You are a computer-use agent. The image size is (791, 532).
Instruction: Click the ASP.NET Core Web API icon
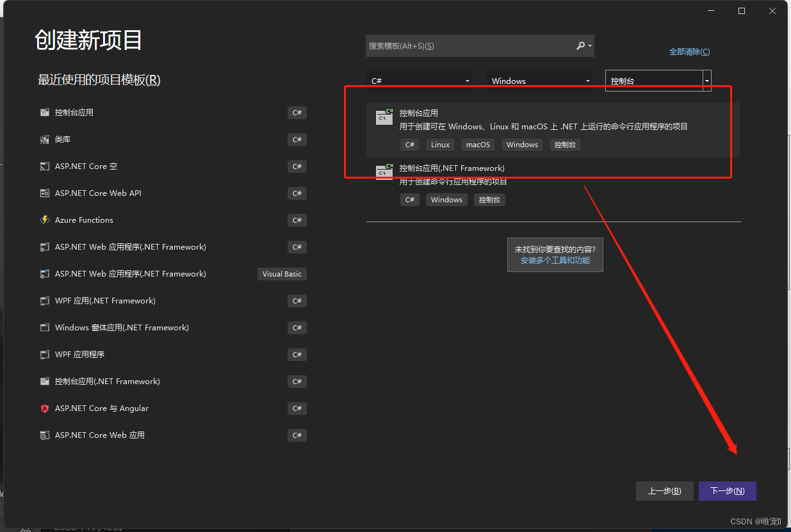45,193
